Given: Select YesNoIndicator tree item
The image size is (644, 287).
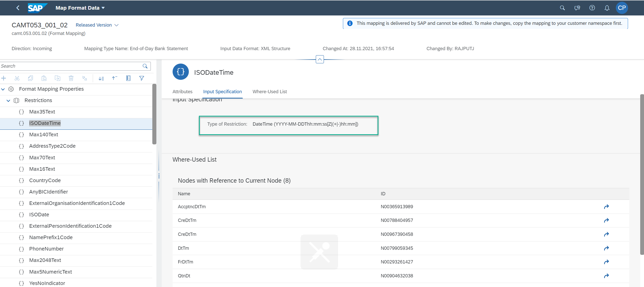Looking at the screenshot, I should (x=76, y=283).
